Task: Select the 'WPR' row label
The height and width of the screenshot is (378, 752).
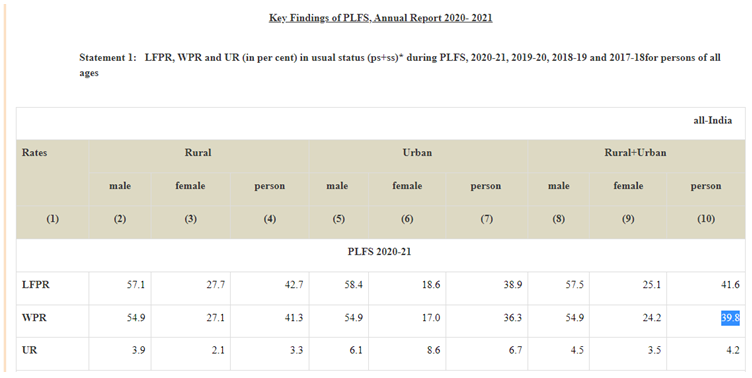Action: coord(34,318)
